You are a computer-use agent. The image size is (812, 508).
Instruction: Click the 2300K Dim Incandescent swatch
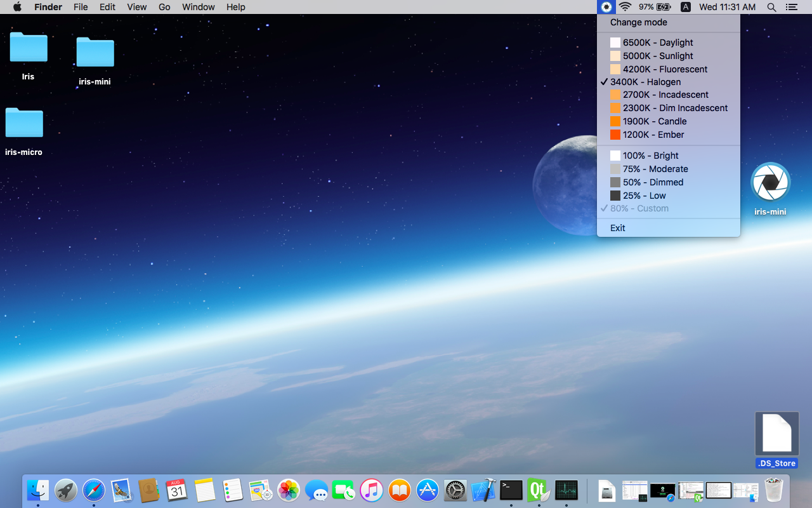[x=615, y=108]
